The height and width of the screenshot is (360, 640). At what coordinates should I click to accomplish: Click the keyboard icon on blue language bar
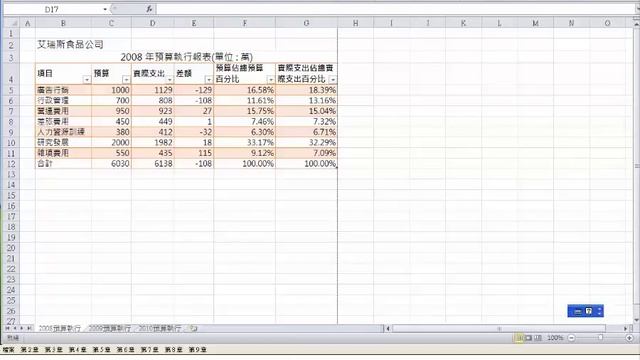coord(578,311)
